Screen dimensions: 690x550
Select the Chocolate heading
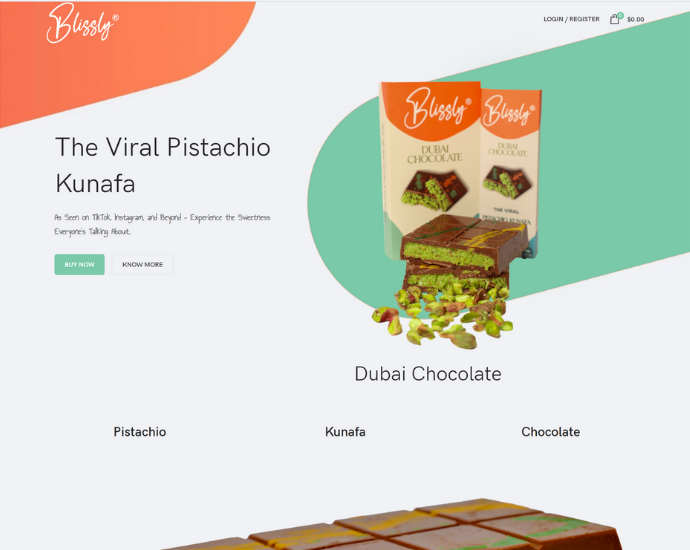551,432
